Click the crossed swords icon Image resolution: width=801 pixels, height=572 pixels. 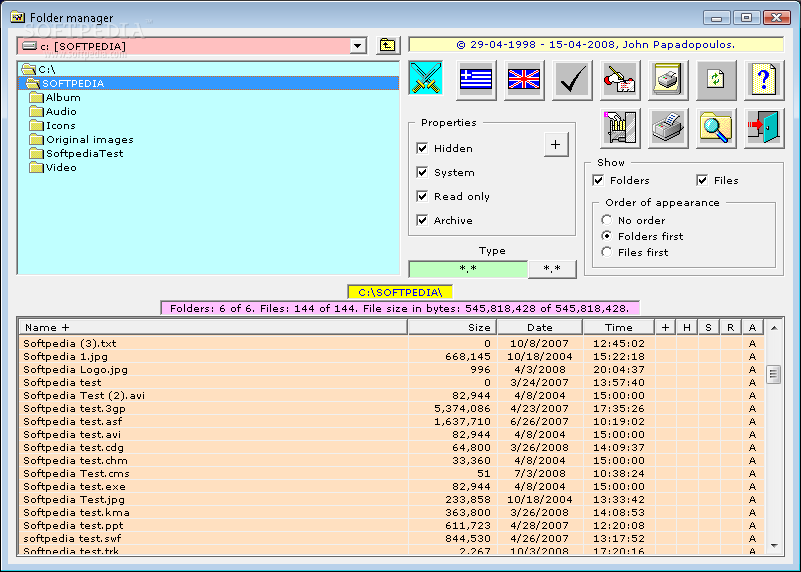click(x=426, y=79)
